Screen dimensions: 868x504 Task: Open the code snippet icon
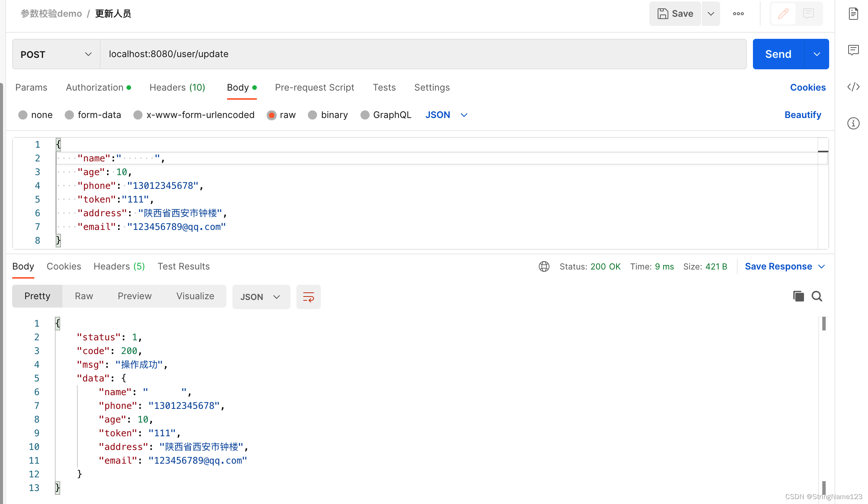coord(853,87)
